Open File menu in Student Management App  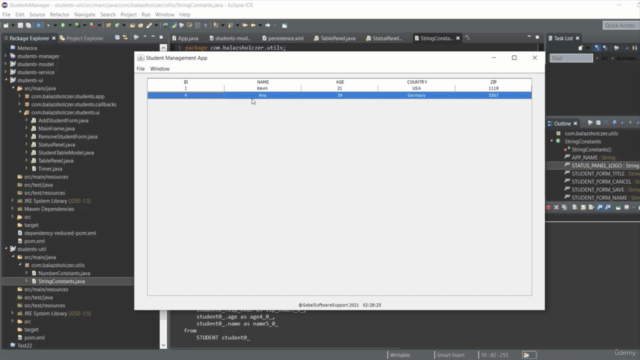[x=140, y=69]
